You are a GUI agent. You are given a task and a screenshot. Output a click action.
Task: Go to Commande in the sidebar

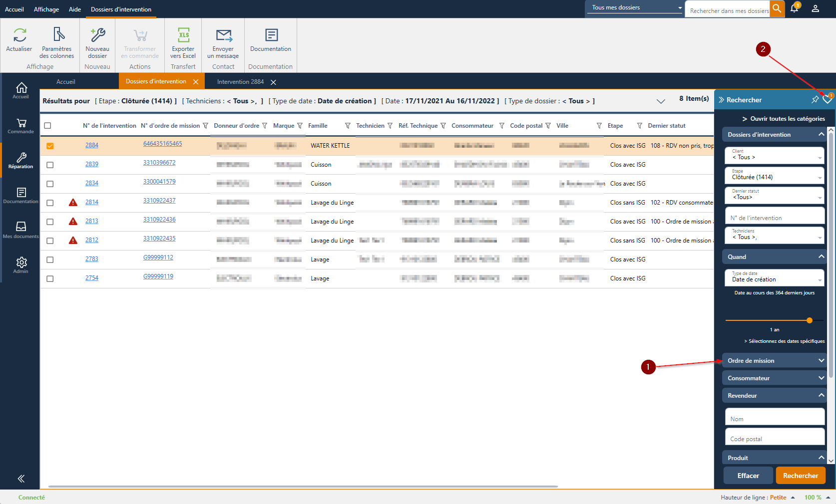21,126
